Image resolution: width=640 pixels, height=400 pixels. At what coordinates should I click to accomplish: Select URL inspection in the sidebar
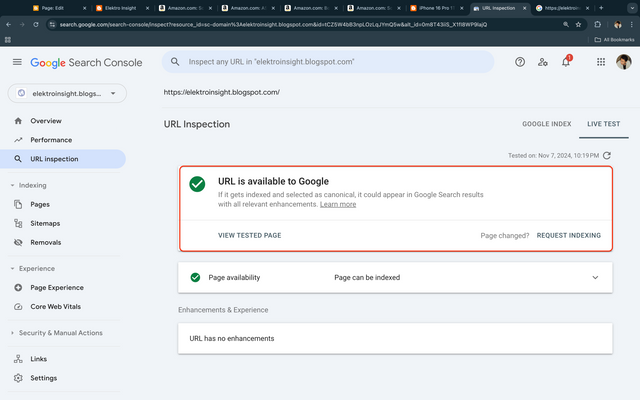tap(63, 159)
